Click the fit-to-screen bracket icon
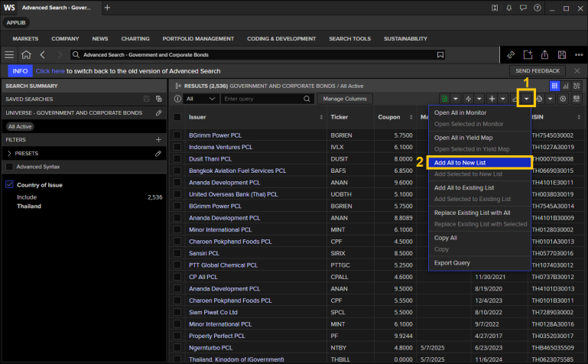 [x=495, y=8]
